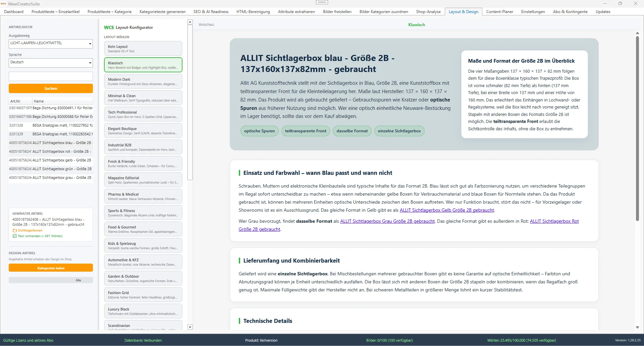The image size is (644, 346).
Task: Open the Bilder freistellen section
Action: tap(337, 11)
